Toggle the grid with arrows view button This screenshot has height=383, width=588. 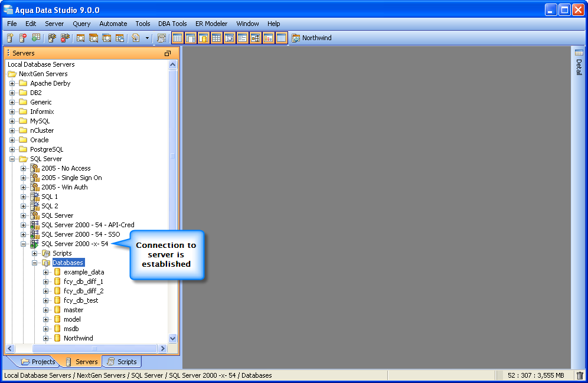click(x=229, y=38)
